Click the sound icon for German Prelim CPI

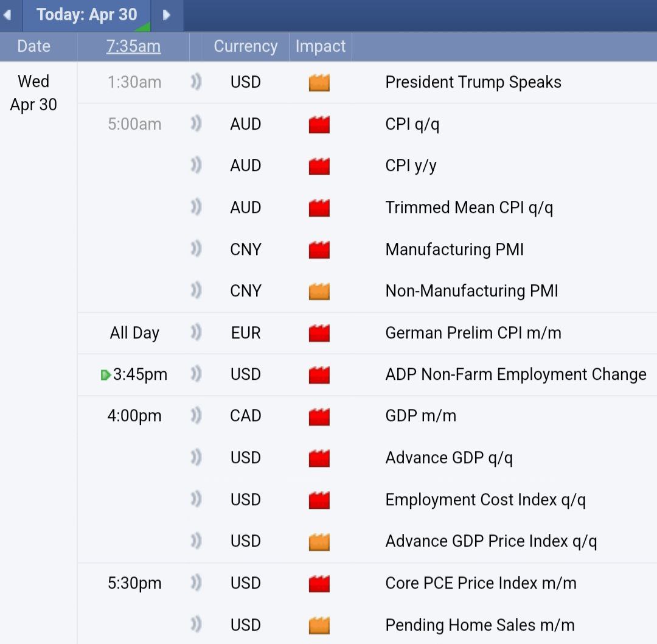coord(196,332)
